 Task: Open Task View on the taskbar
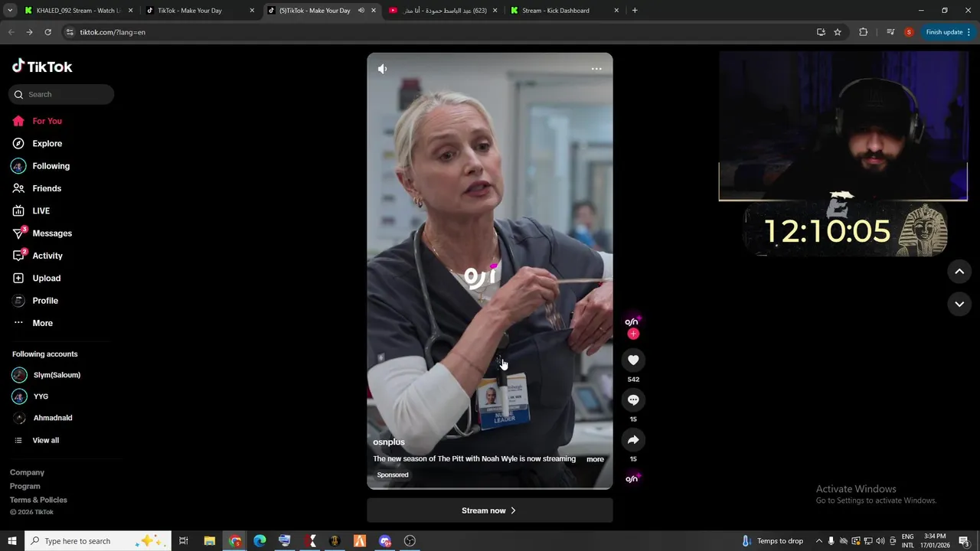coord(184,541)
